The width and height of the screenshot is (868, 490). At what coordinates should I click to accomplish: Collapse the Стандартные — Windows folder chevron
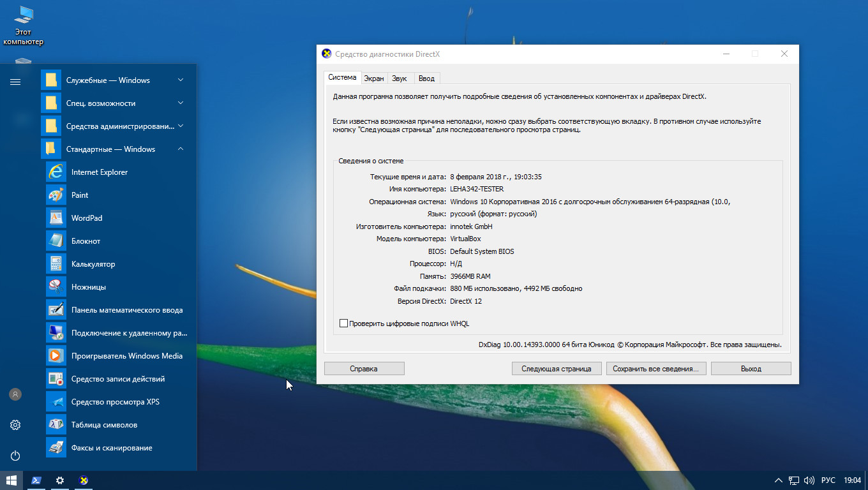coord(181,149)
